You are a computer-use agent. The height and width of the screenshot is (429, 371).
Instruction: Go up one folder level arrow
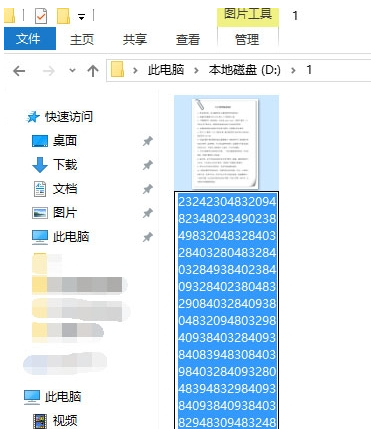pyautogui.click(x=93, y=70)
